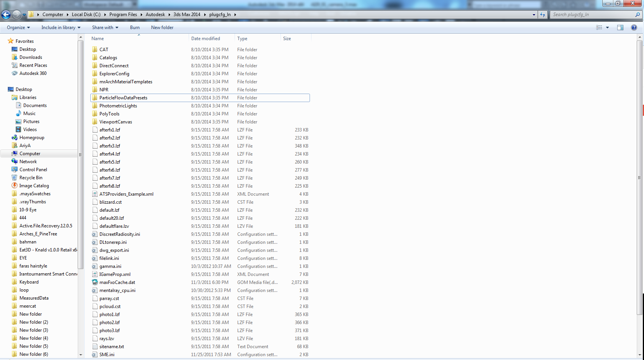
Task: Click Program Files in the address breadcrumb
Action: (123, 15)
